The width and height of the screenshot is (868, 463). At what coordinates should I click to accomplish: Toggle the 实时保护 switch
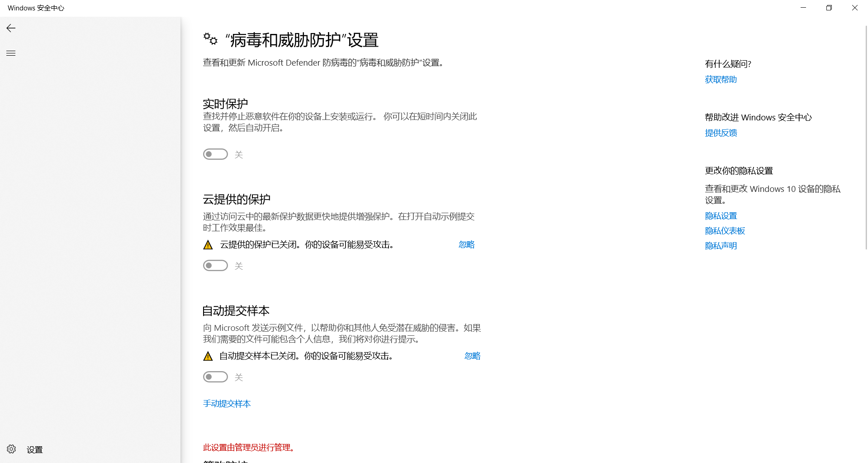(x=215, y=154)
